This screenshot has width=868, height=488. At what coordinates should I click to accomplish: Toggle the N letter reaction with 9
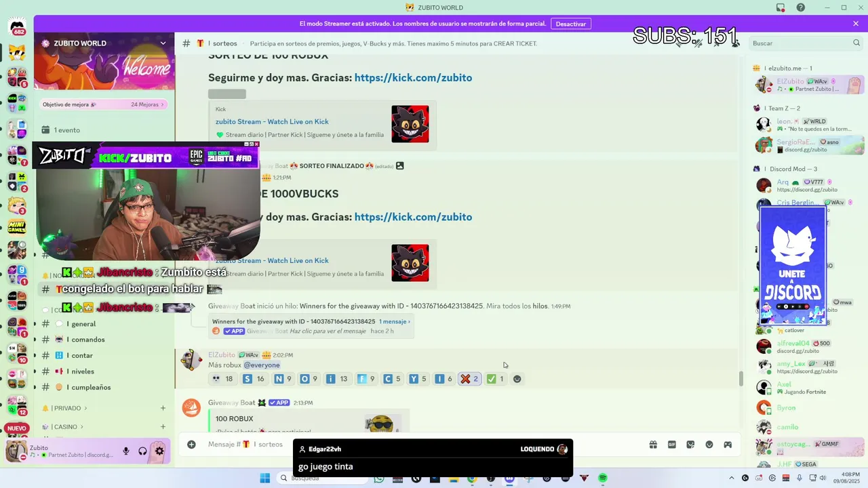[283, 379]
